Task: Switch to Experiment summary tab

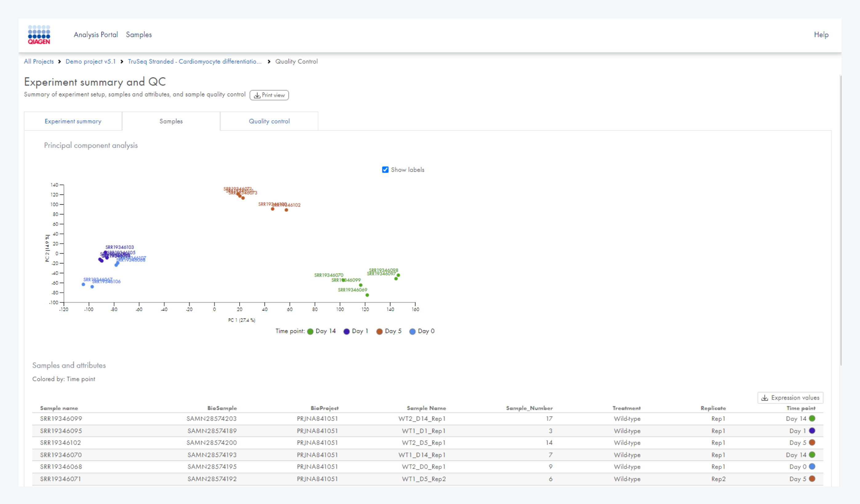Action: [73, 122]
